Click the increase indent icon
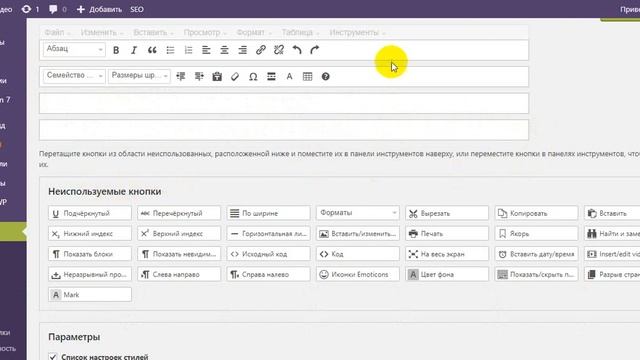Viewport: 640px width, 360px height. point(199,76)
